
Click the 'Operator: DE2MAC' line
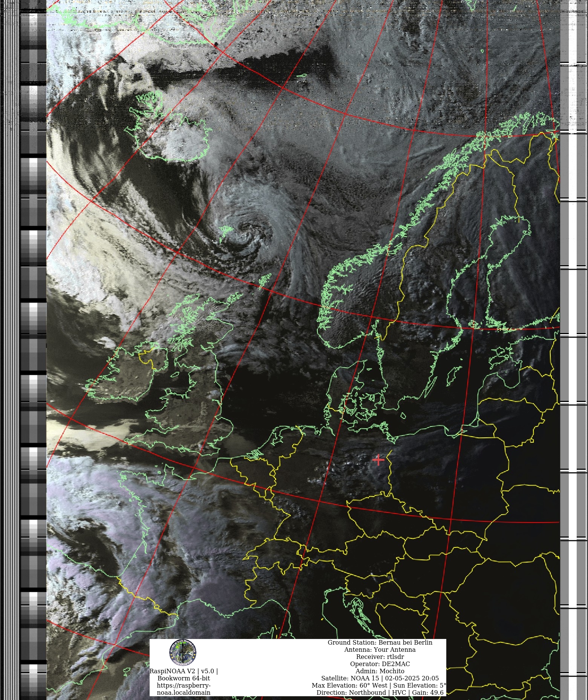[x=380, y=664]
